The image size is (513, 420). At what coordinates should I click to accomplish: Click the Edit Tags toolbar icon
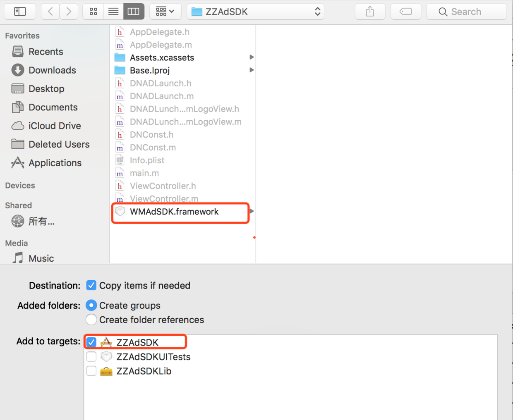coord(405,12)
